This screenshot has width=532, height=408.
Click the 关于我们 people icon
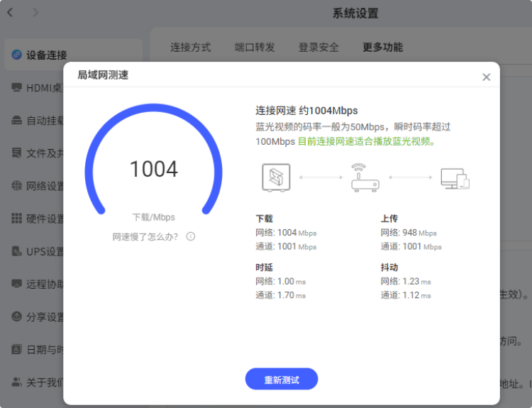pos(16,382)
